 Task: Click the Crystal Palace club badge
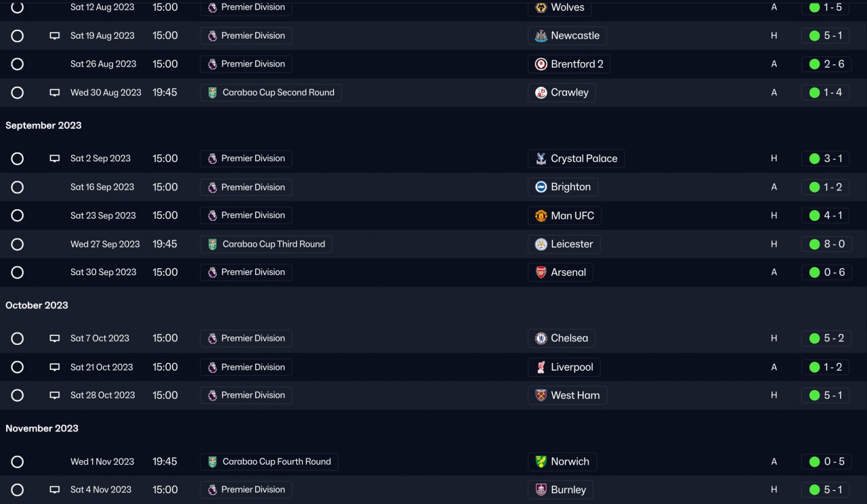541,159
